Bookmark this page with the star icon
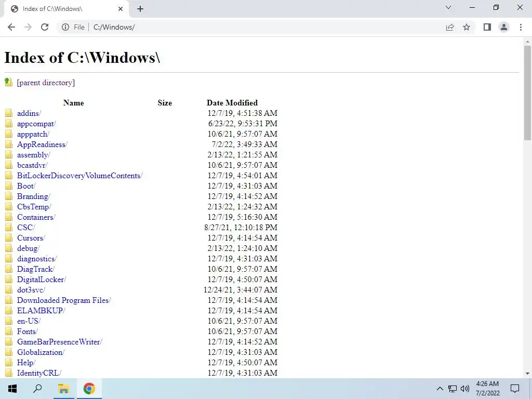532x399 pixels. (467, 27)
